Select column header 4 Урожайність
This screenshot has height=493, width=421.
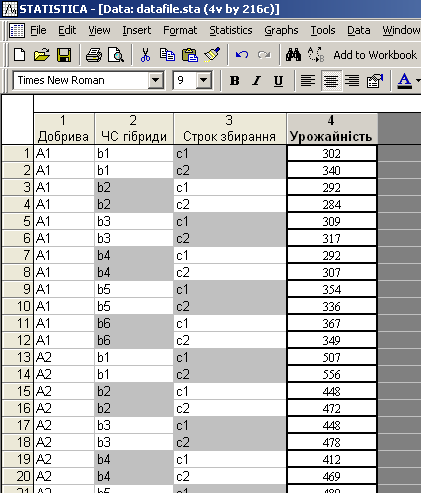[x=332, y=129]
